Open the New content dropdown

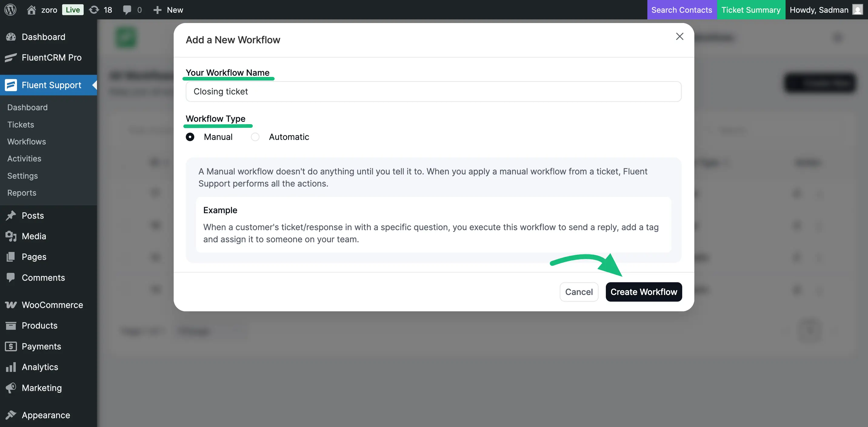[168, 10]
